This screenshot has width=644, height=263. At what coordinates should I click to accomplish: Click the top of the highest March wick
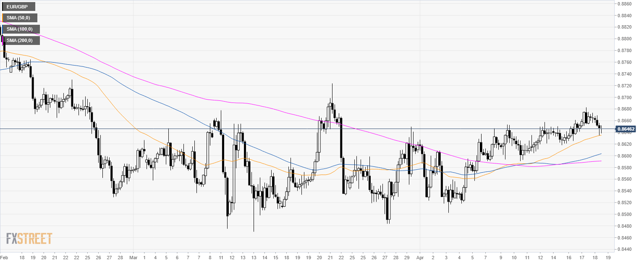(x=332, y=83)
